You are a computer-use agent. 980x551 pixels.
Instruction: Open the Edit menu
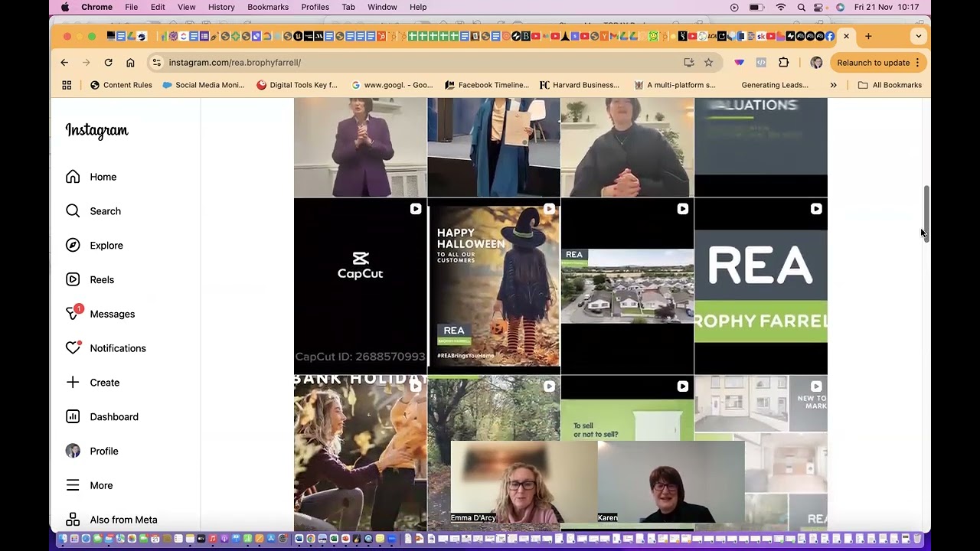tap(158, 7)
